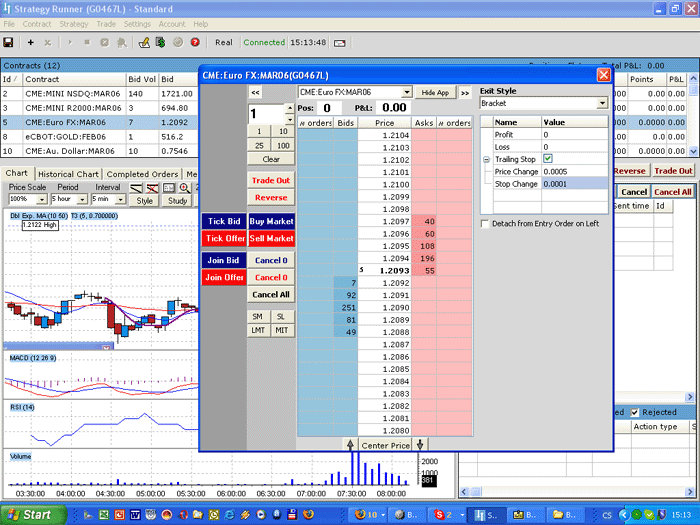700x525 pixels.
Task: Click the delete trend line icon
Action: [153, 188]
